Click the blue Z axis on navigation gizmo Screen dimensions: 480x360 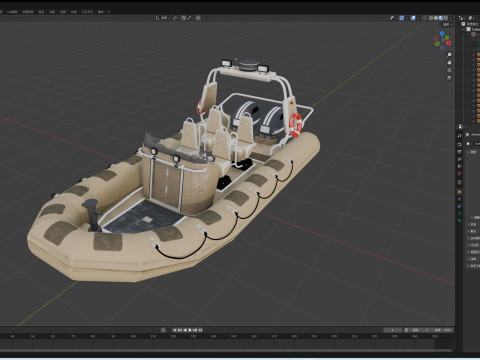tap(442, 33)
